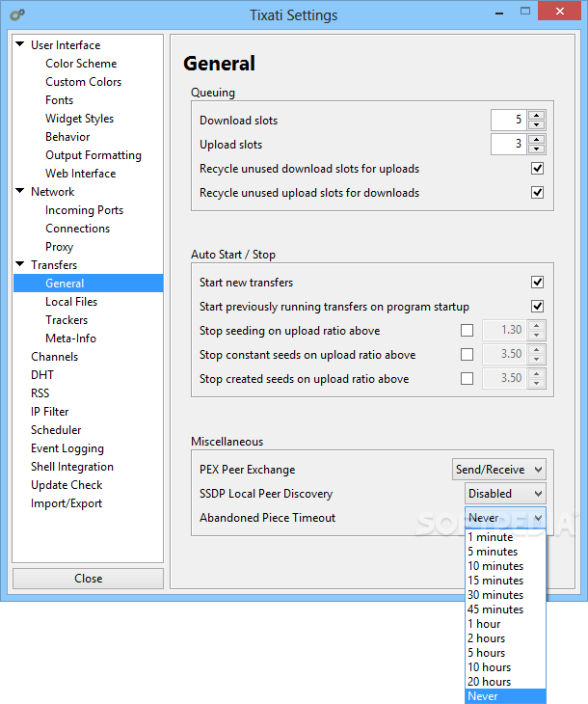Toggle Start previously running transfers on startup
Viewport: 588px width, 704px height.
[x=537, y=307]
